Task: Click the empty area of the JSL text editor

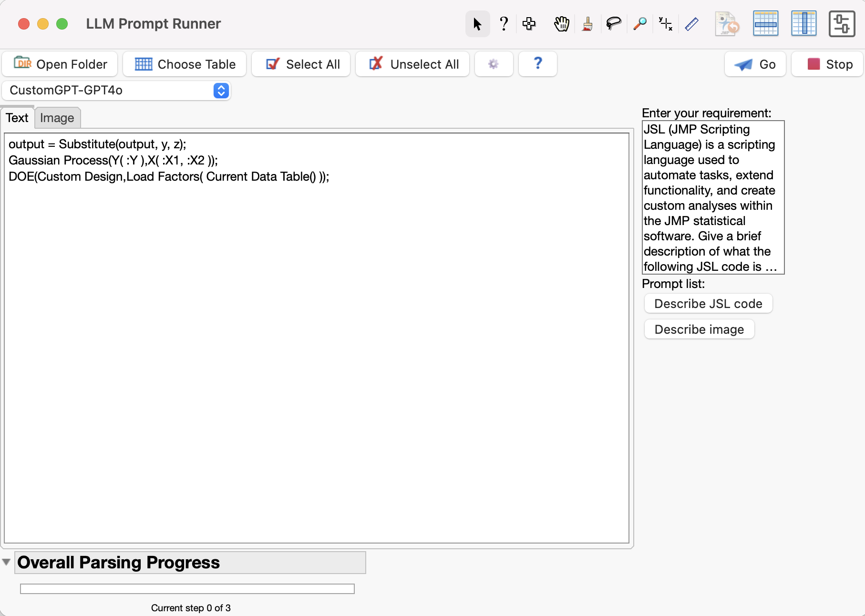Action: 317,362
